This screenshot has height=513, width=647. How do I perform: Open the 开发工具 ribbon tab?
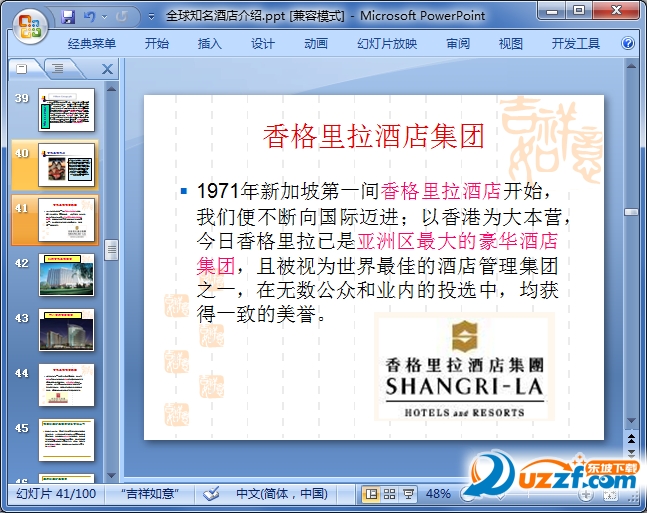(x=576, y=43)
